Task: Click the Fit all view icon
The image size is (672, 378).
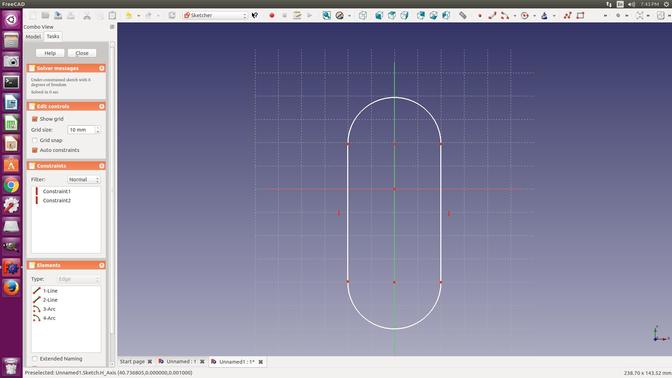Action: pyautogui.click(x=327, y=15)
